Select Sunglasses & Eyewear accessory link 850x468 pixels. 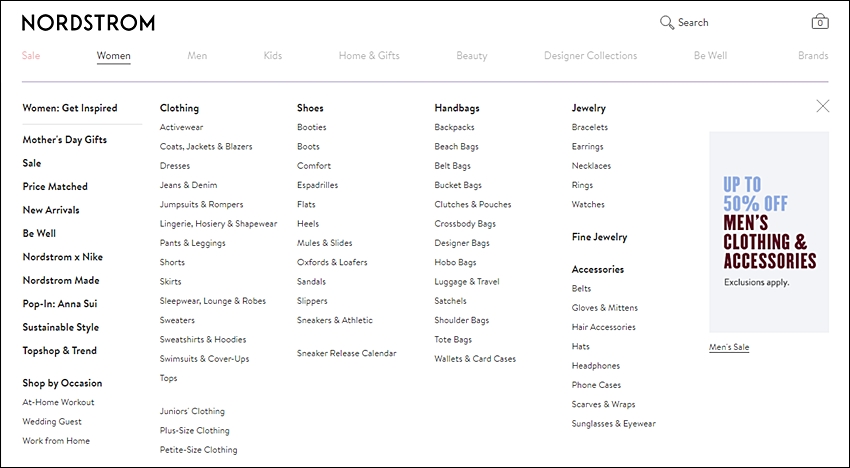pos(613,424)
